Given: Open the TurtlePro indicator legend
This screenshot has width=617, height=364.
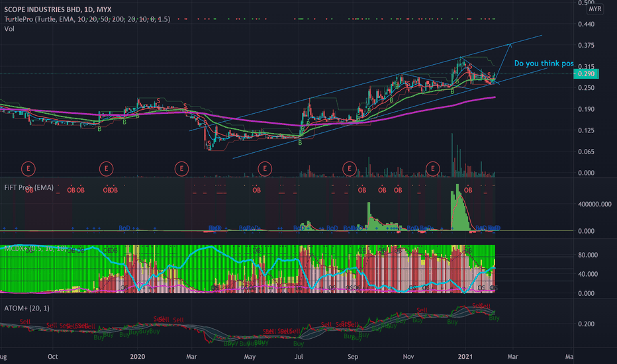Looking at the screenshot, I should click(x=87, y=19).
